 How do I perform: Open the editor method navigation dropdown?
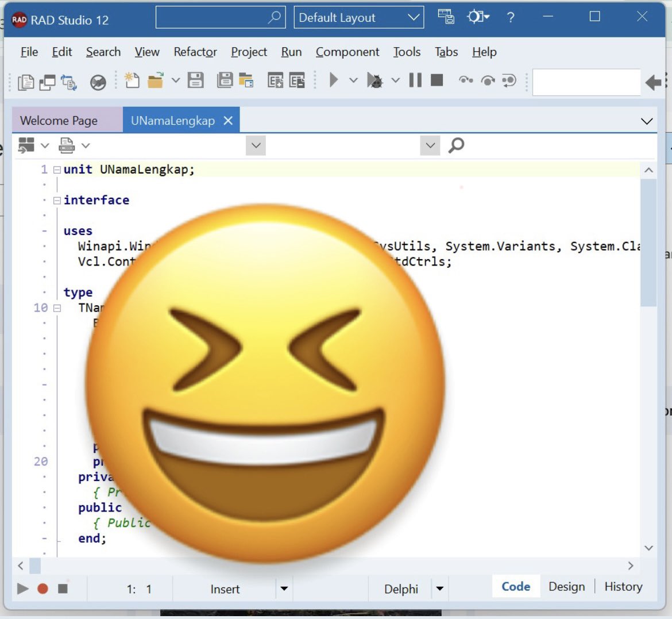pos(430,145)
